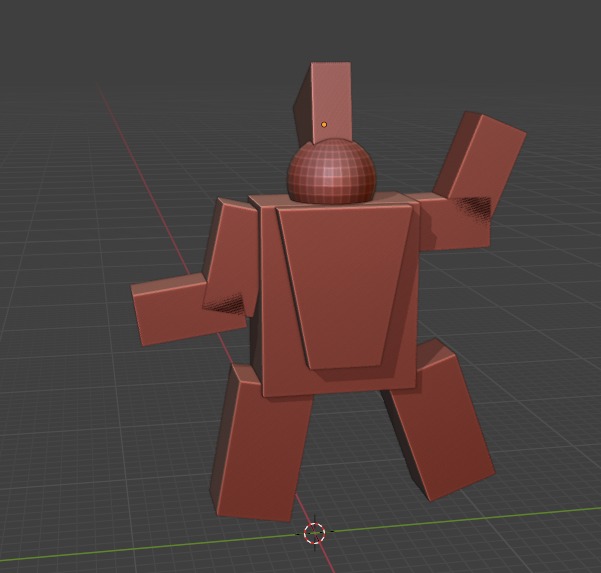Click the dark shaded elbow crease at right
The image size is (601, 573).
point(474,209)
